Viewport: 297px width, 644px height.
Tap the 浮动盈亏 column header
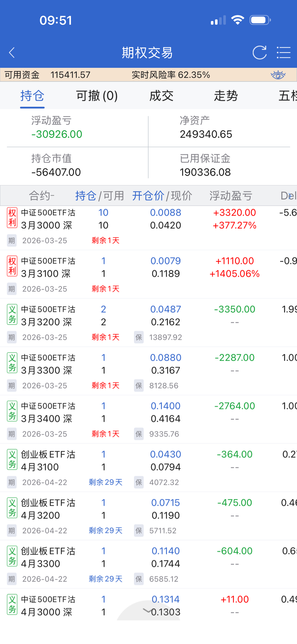[x=231, y=196]
